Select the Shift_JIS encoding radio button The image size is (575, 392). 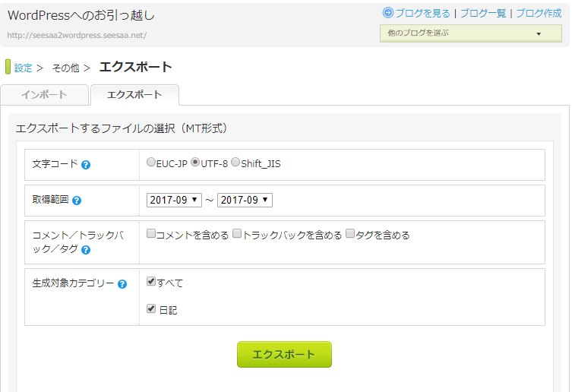[x=235, y=163]
